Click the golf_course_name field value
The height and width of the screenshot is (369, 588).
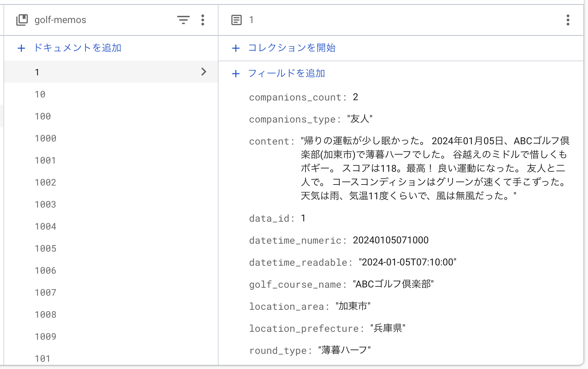393,285
